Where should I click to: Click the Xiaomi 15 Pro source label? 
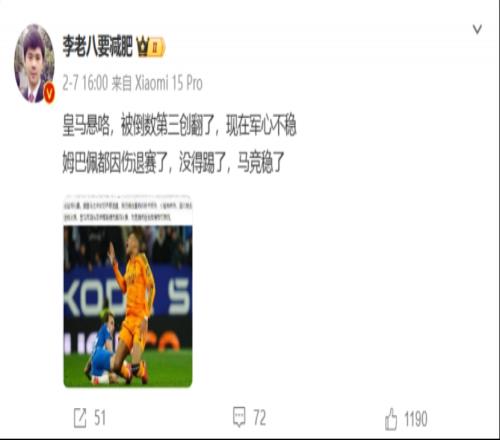pyautogui.click(x=169, y=83)
